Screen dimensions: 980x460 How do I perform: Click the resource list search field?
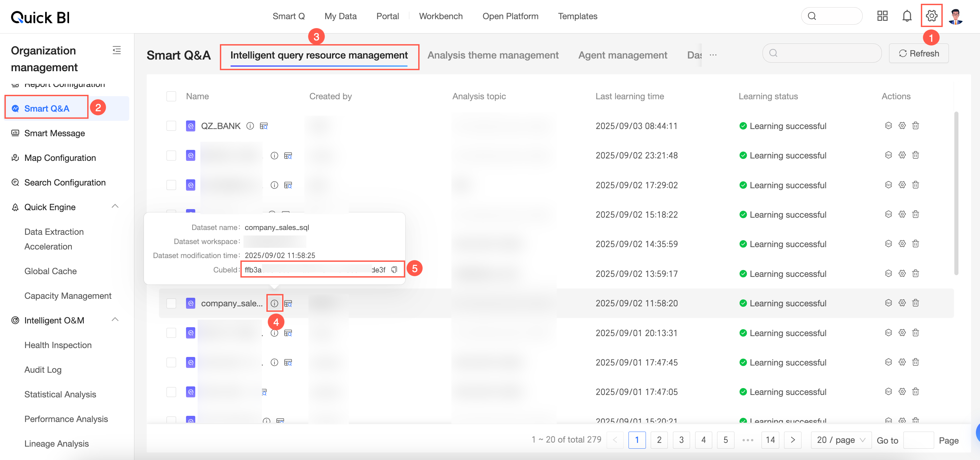[x=822, y=53]
